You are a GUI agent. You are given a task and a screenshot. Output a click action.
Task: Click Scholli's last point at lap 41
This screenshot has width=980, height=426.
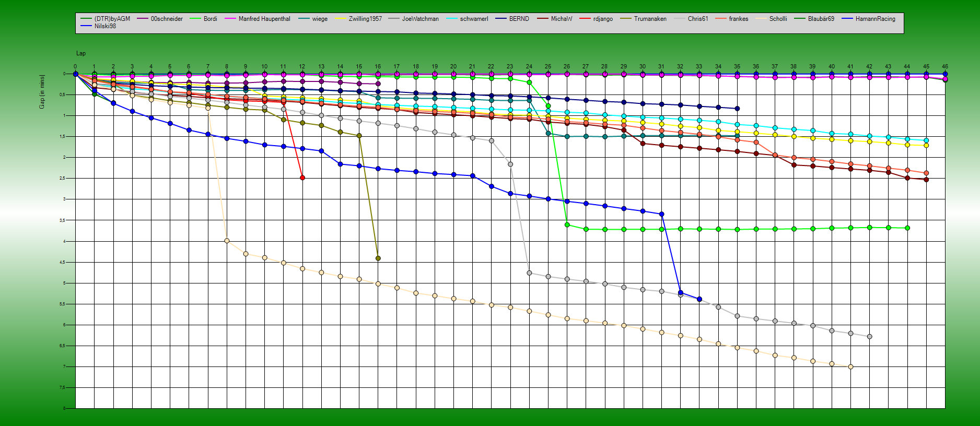pyautogui.click(x=850, y=367)
